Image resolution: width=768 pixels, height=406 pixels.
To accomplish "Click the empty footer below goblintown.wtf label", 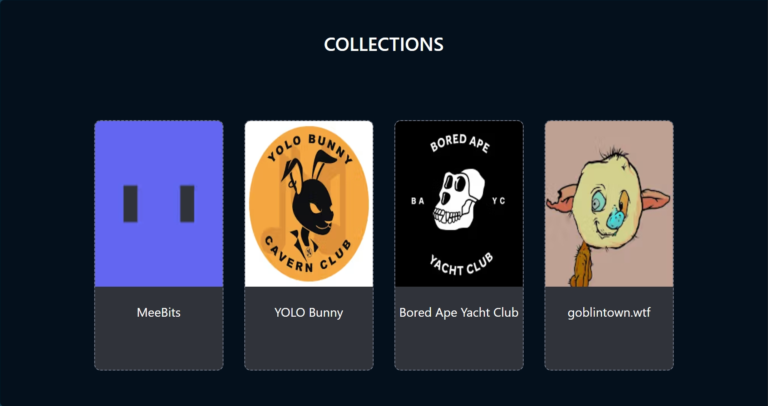I will coord(609,345).
